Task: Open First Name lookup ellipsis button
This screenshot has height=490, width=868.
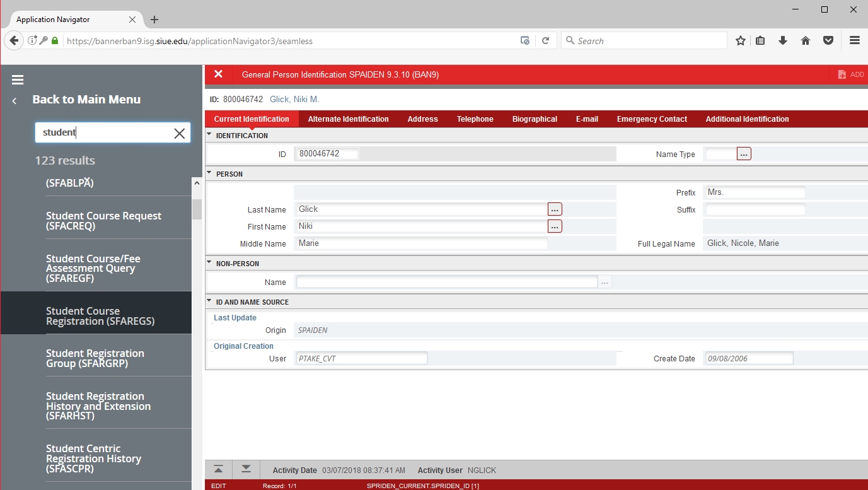Action: tap(555, 226)
